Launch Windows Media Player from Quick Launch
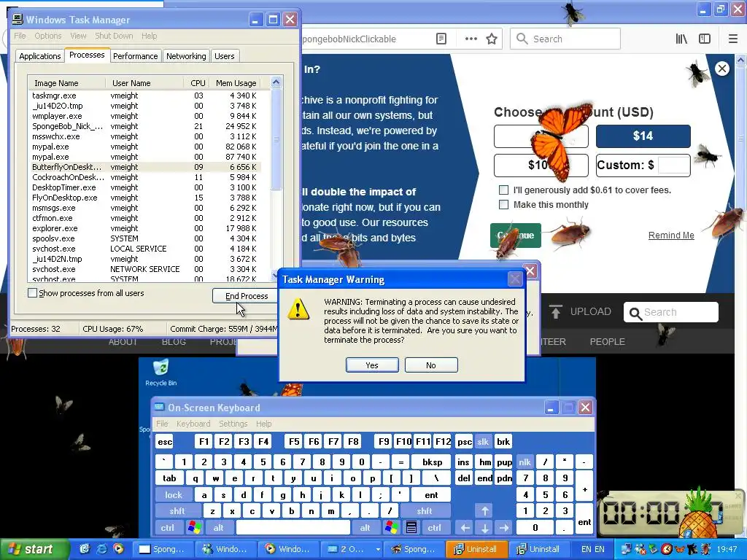The width and height of the screenshot is (747, 560). 117,549
